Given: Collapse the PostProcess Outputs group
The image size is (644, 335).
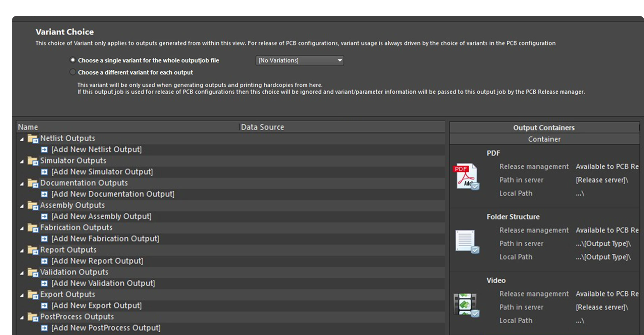Looking at the screenshot, I should (x=22, y=317).
